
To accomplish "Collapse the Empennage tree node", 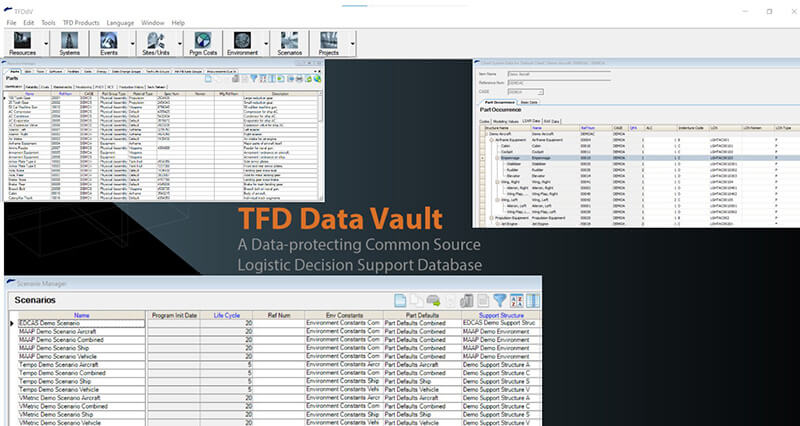I will (497, 158).
